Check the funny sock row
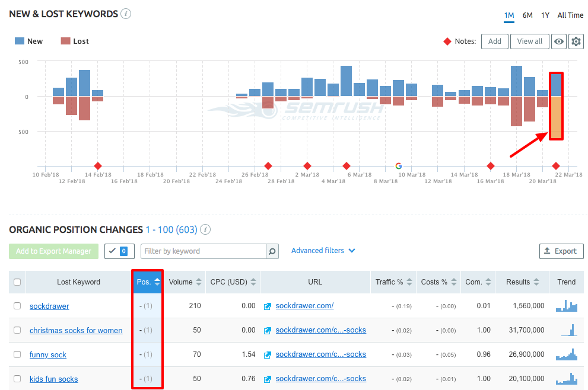 tap(17, 354)
